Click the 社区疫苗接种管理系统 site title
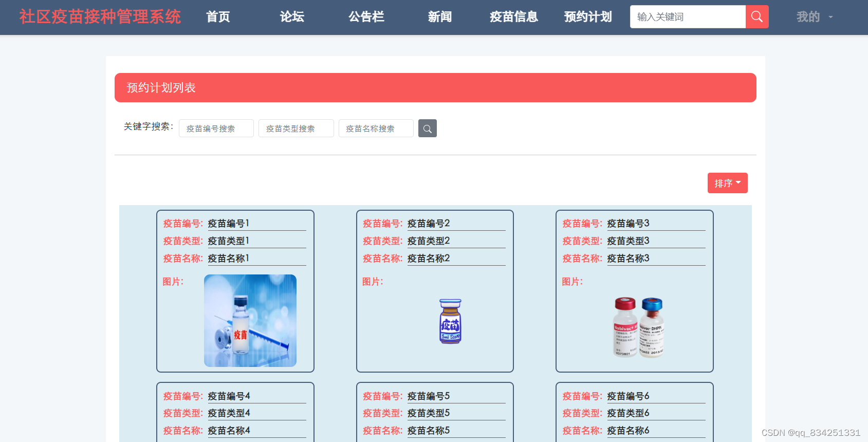The width and height of the screenshot is (868, 442). [100, 17]
